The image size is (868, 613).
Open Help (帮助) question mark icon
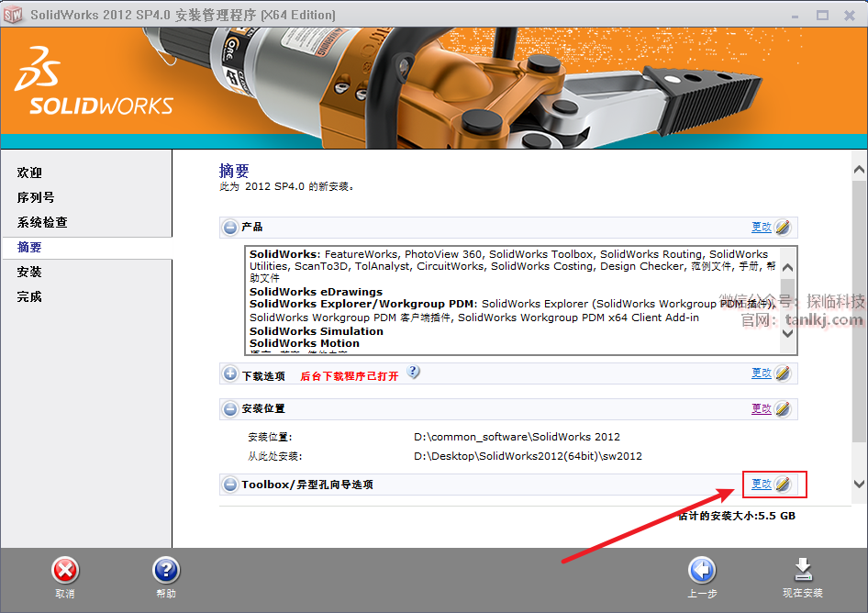click(166, 571)
